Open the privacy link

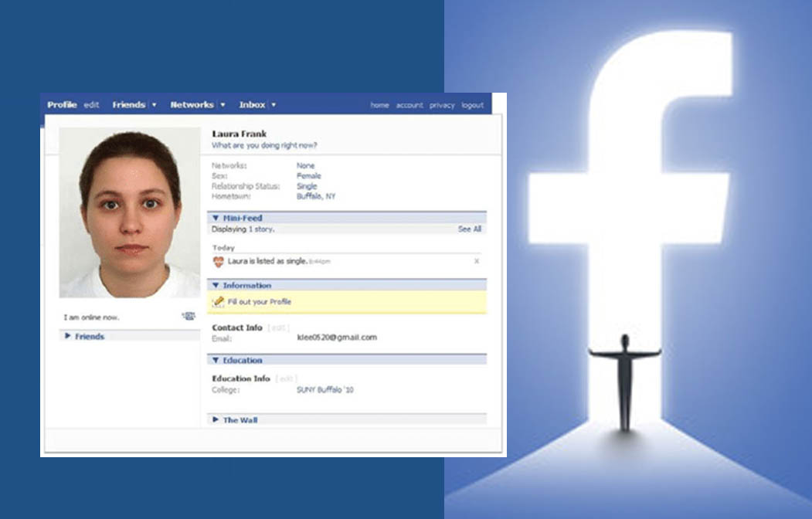click(x=442, y=105)
